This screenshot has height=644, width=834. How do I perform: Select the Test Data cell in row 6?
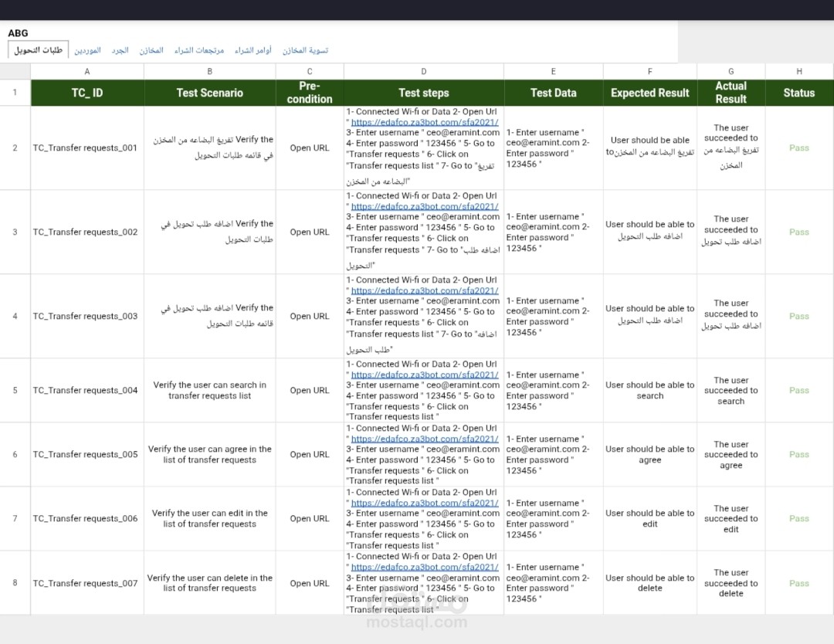553,454
